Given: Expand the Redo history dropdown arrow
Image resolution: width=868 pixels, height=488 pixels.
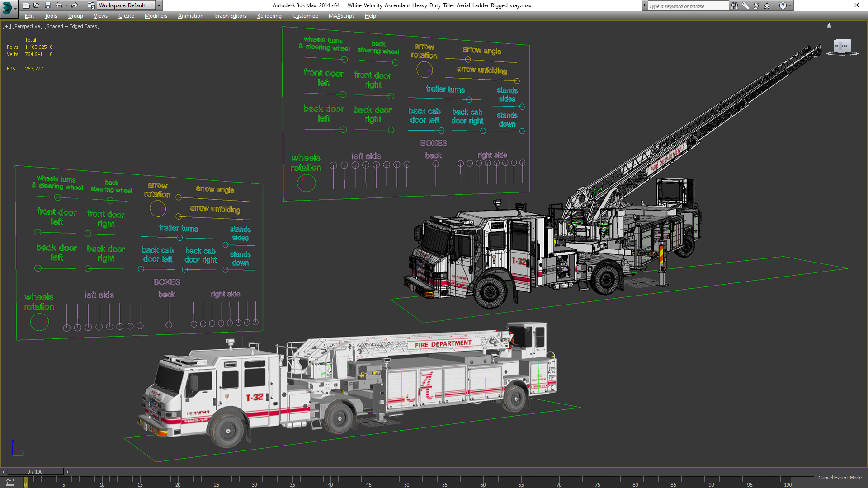Looking at the screenshot, I should click(83, 5).
